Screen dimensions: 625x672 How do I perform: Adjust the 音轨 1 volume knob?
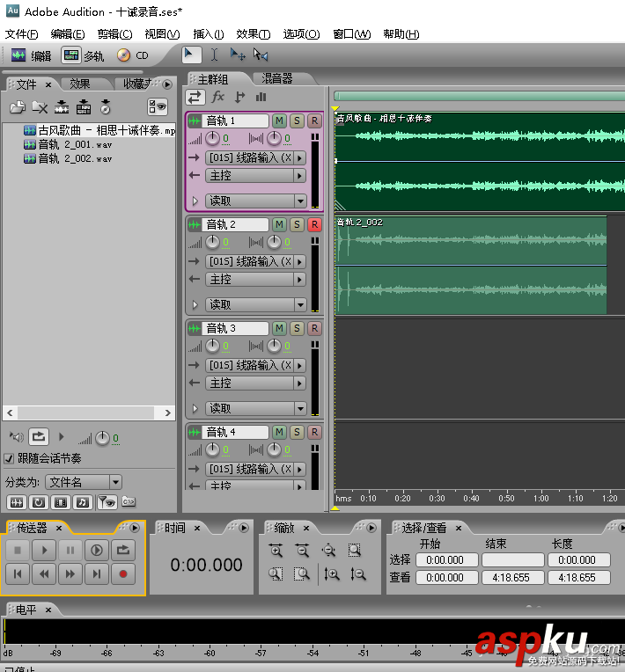point(212,138)
